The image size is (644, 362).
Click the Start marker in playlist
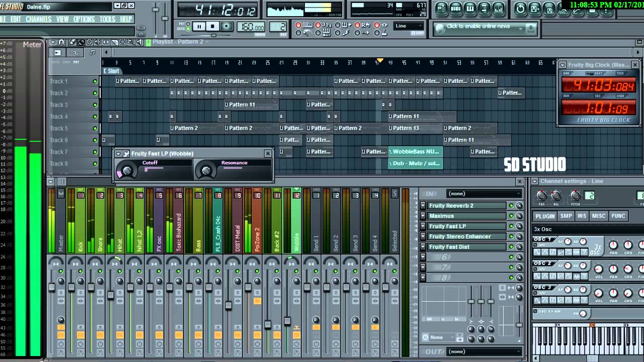[111, 71]
